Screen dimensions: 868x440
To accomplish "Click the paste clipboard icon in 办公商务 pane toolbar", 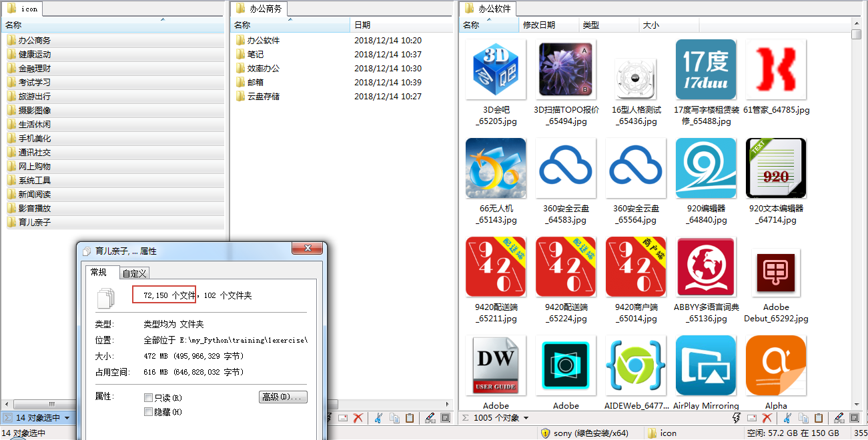I will (410, 418).
